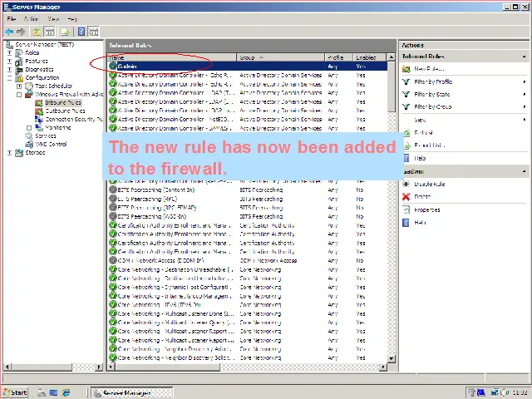Click New Rule icon in Actions pane

pyautogui.click(x=406, y=69)
